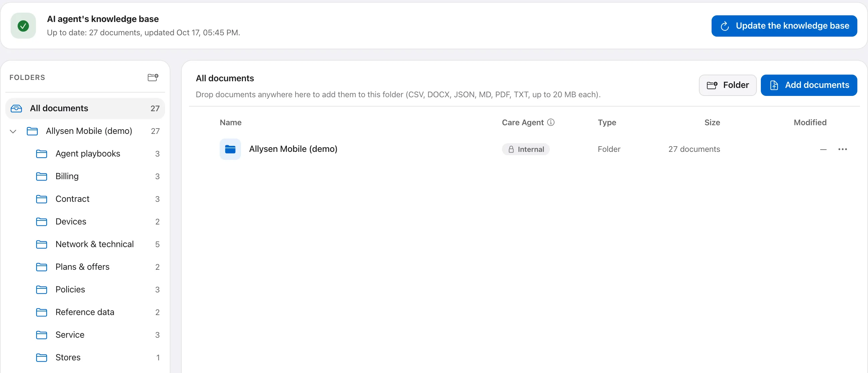868x373 pixels.
Task: Click the Add documents button
Action: pos(809,85)
